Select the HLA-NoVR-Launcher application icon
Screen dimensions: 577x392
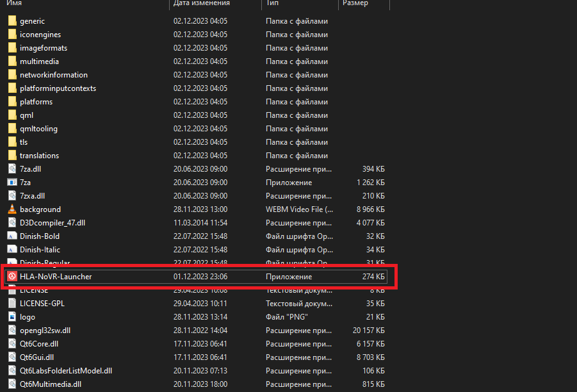pyautogui.click(x=12, y=276)
